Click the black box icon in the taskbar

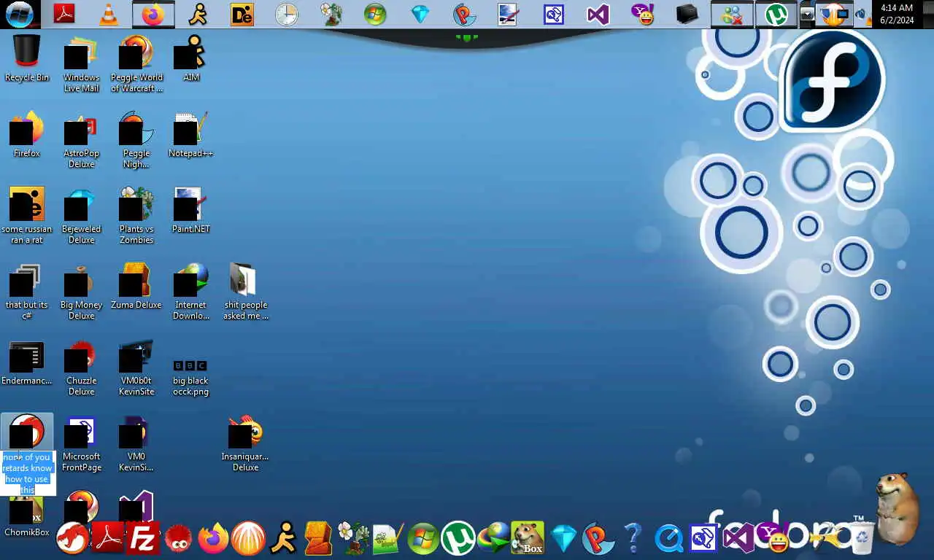click(x=687, y=14)
